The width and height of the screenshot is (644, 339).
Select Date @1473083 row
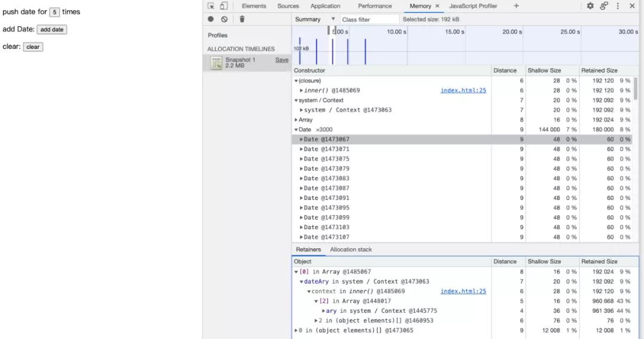pos(462,178)
